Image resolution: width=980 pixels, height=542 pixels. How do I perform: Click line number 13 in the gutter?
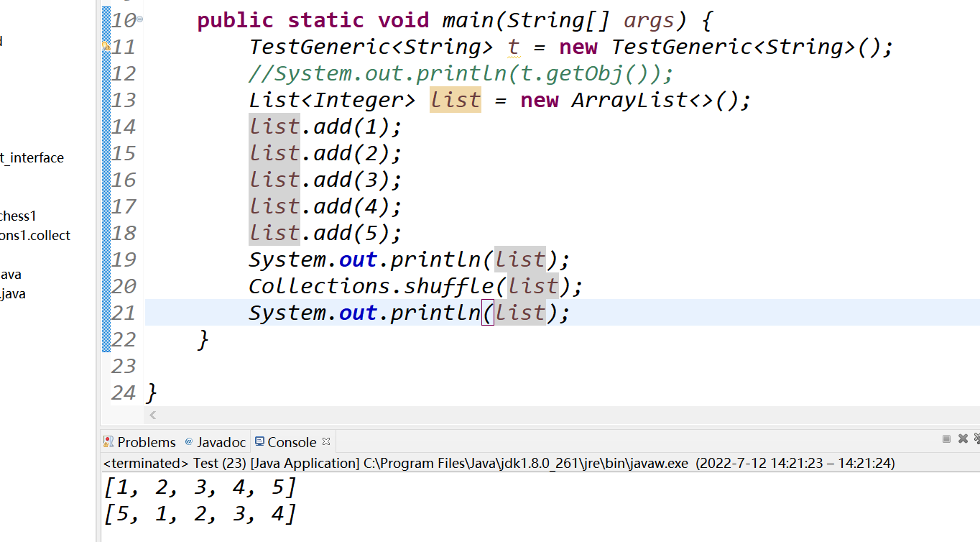pyautogui.click(x=124, y=100)
